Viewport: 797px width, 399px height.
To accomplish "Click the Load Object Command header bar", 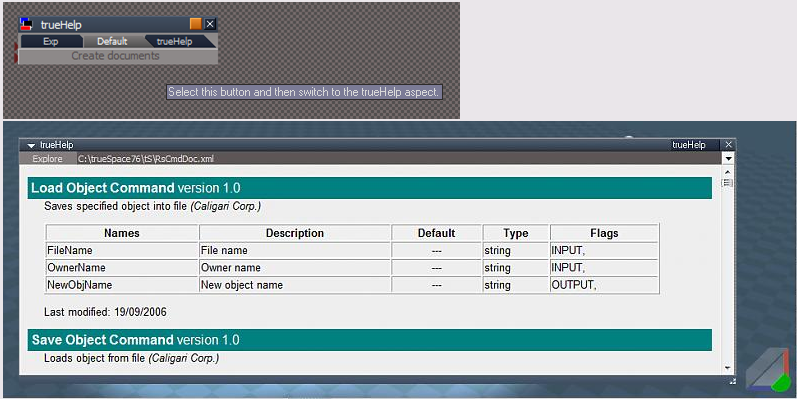I will point(370,188).
